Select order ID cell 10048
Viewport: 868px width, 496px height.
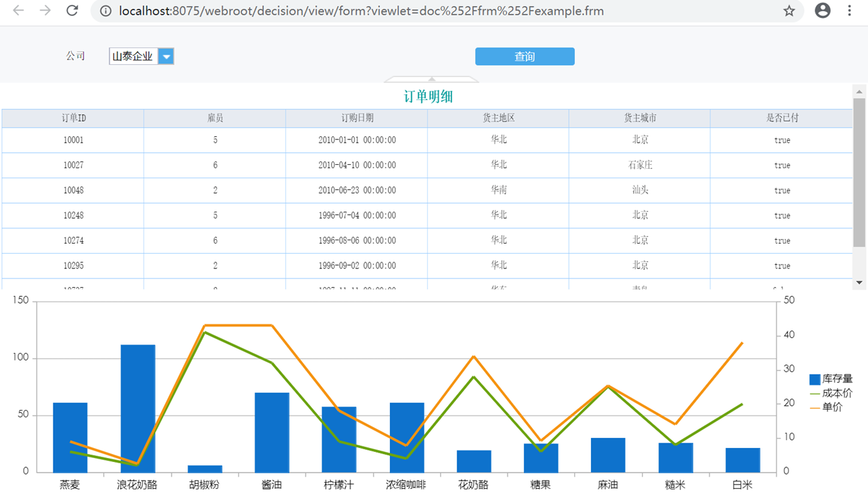point(73,190)
